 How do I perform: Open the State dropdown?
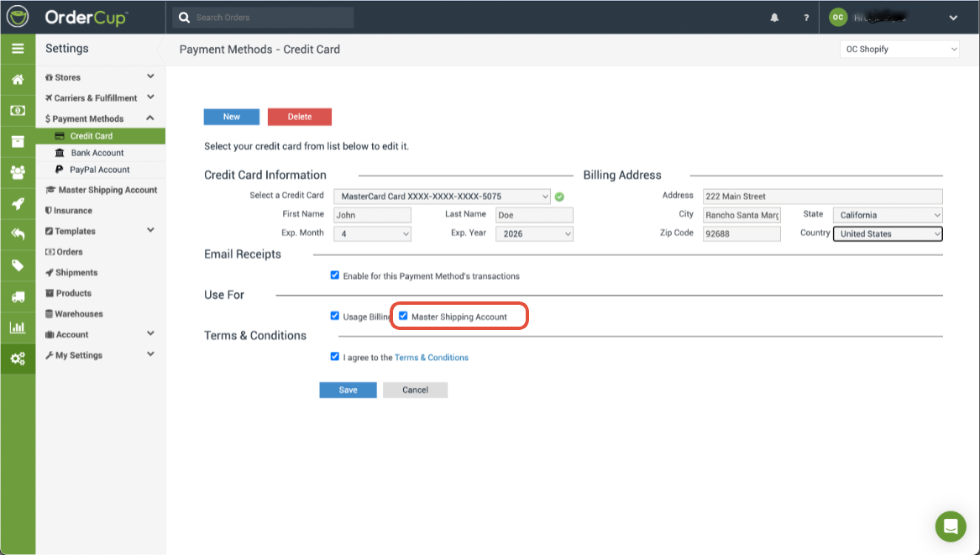click(x=888, y=215)
